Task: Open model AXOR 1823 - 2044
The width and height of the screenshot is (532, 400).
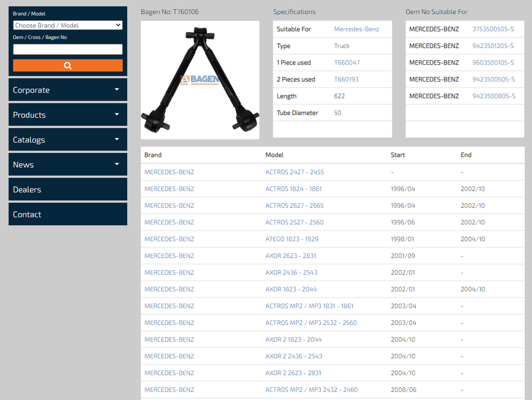Action: point(291,289)
